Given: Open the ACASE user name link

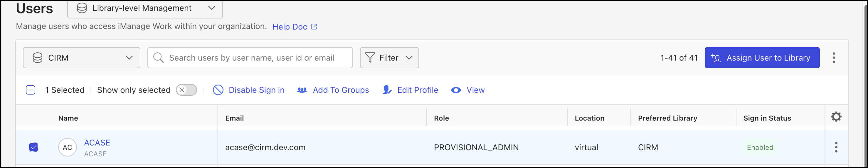Looking at the screenshot, I should 97,143.
